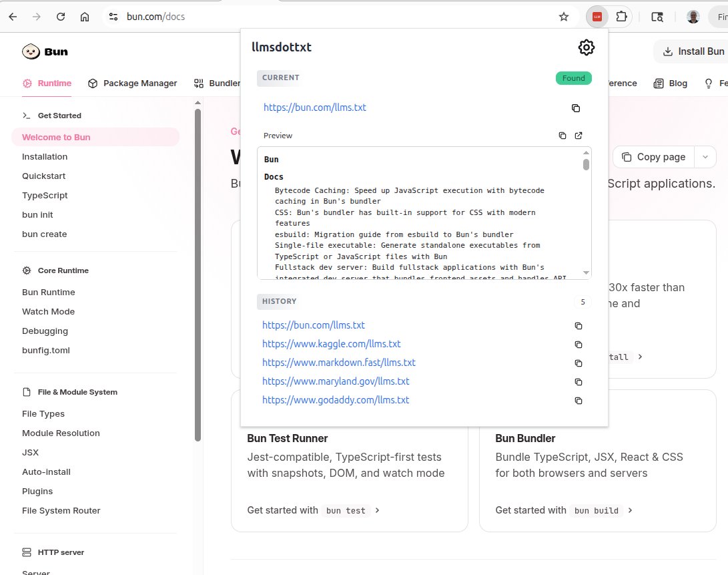Open the Module Resolution sidebar page
Viewport: 728px width, 575px height.
(x=61, y=433)
